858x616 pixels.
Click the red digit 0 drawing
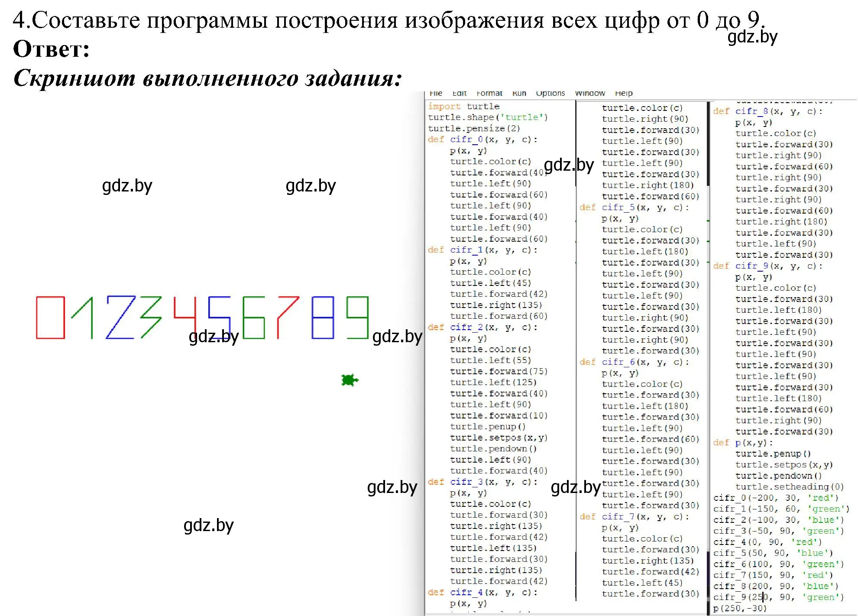click(x=50, y=318)
